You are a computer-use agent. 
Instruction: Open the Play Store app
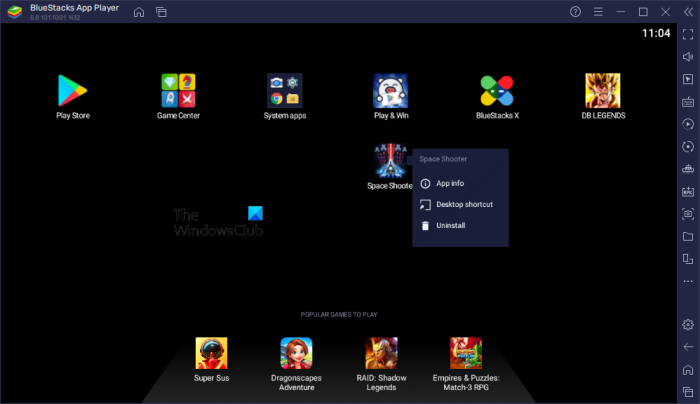point(72,91)
